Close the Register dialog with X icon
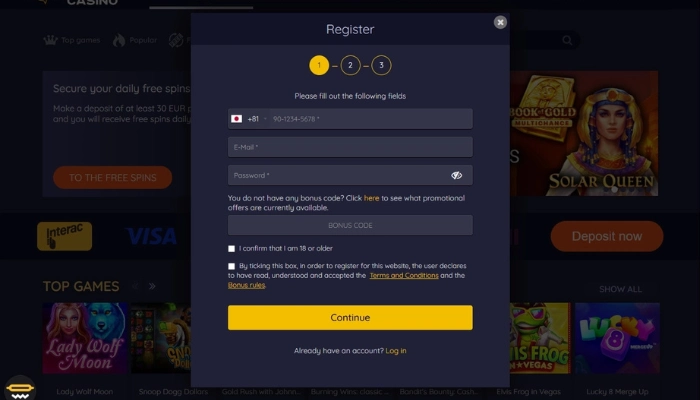 [500, 22]
